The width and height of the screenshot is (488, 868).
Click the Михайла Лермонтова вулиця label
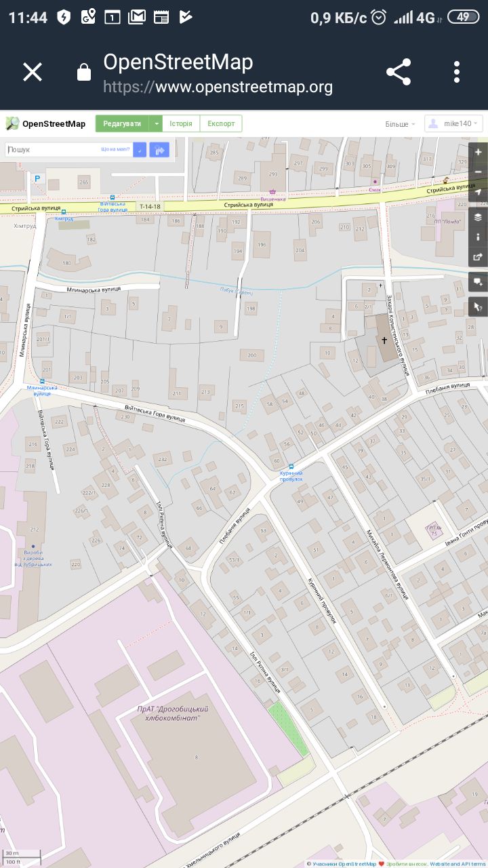tap(388, 564)
